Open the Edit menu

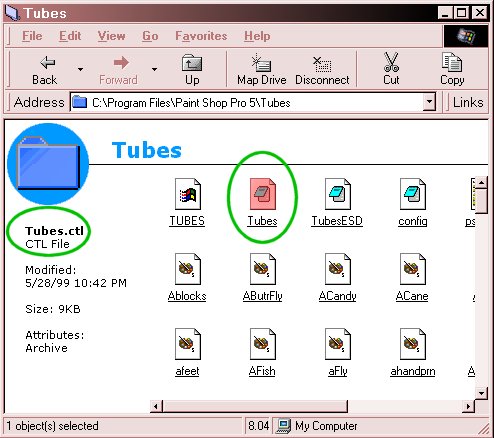tap(70, 36)
